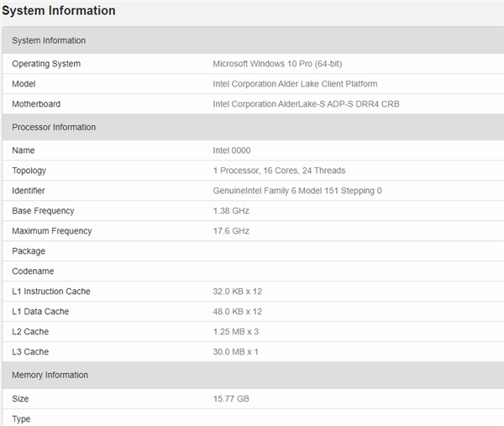Click the Microsoft Windows 10 Pro value

[x=277, y=64]
